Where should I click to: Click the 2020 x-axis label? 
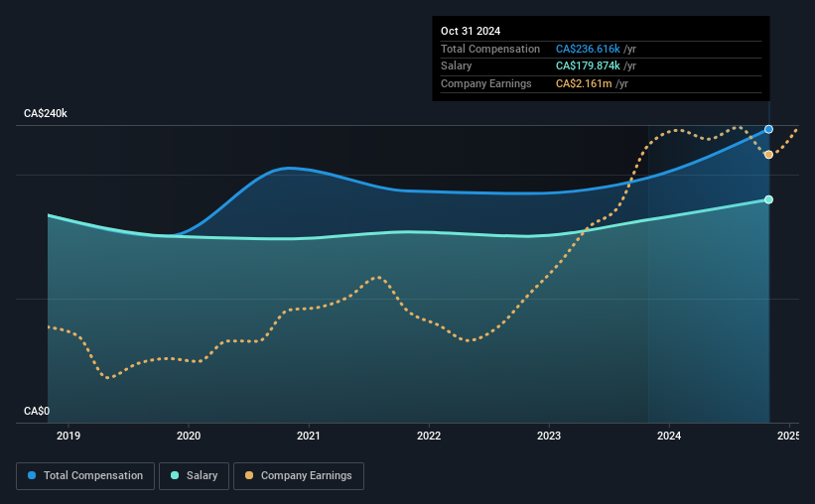pyautogui.click(x=189, y=436)
